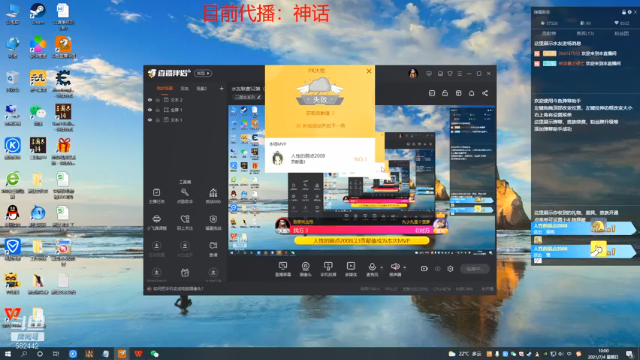
Task: Add a webcam source
Action: (306, 269)
